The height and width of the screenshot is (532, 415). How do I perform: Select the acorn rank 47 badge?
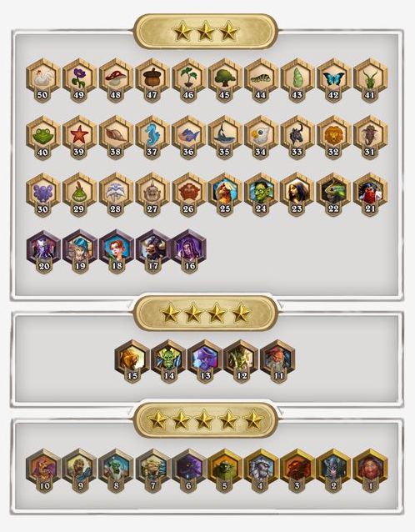click(152, 80)
